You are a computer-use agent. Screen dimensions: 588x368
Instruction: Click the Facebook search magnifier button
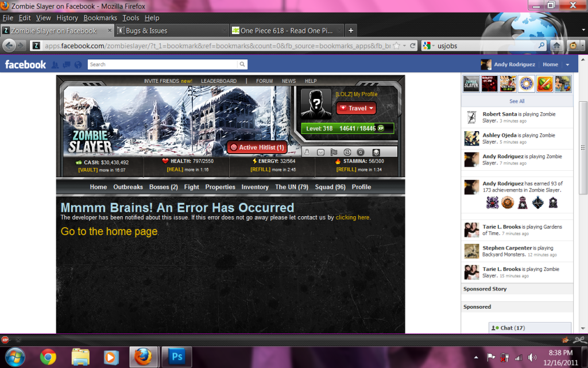click(242, 64)
